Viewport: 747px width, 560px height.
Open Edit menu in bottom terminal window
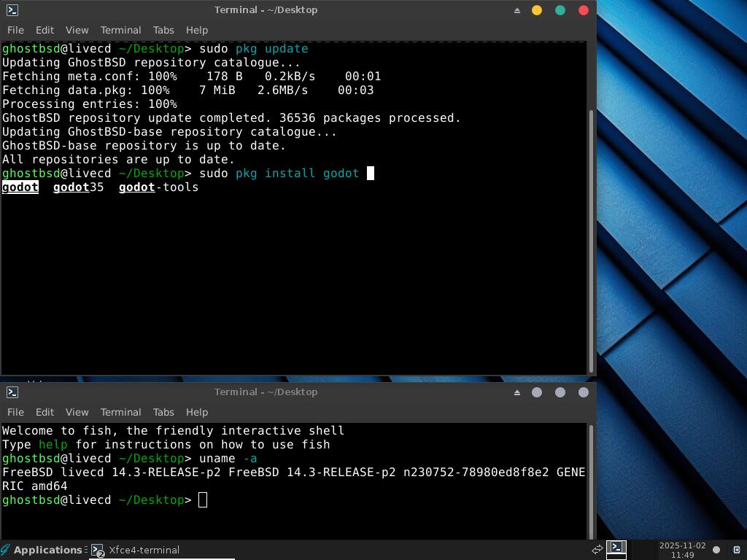pos(44,412)
